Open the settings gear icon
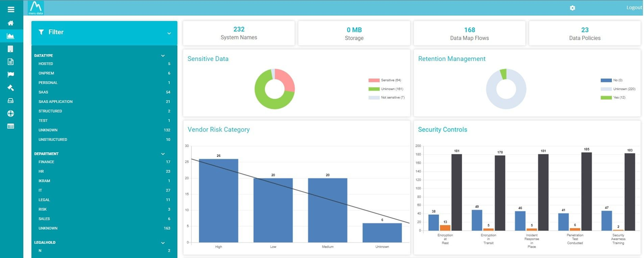The image size is (644, 258). [x=572, y=8]
